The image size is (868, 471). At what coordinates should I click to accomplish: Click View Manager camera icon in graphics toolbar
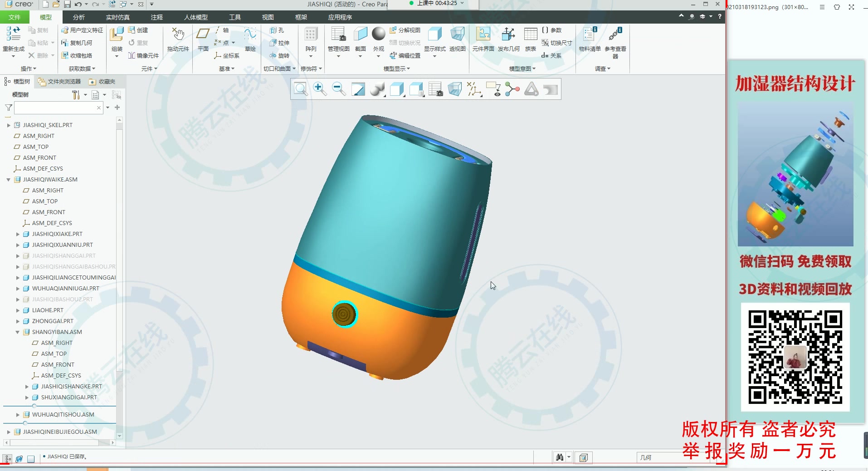tap(435, 89)
